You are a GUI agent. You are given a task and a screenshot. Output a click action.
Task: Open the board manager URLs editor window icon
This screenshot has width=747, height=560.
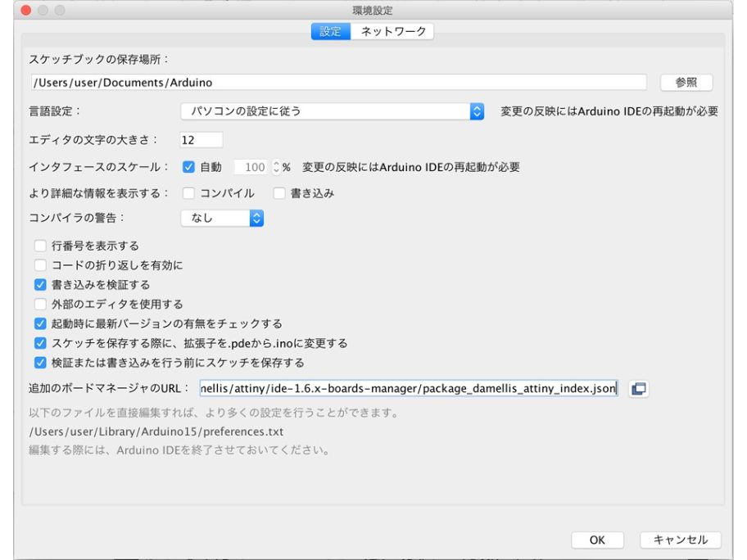(638, 389)
